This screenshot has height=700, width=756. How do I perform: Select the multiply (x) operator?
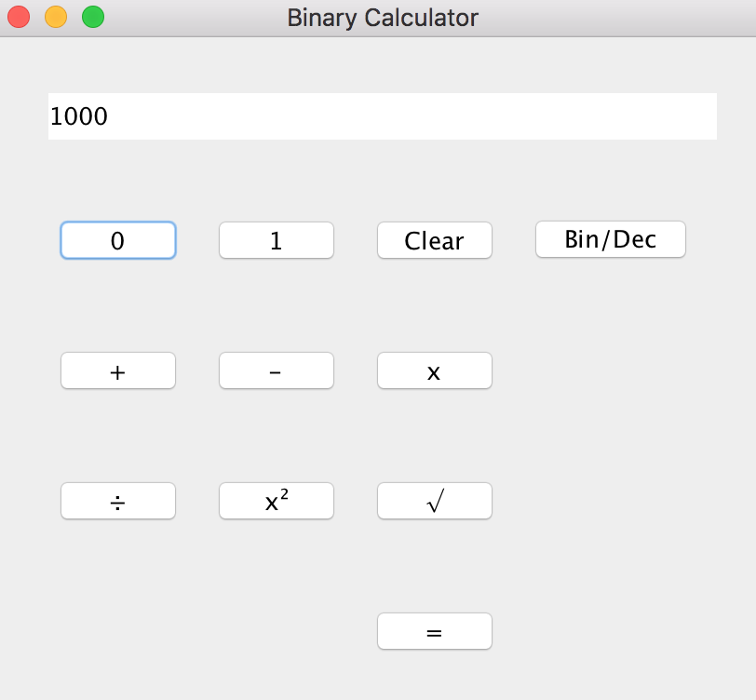coord(435,370)
